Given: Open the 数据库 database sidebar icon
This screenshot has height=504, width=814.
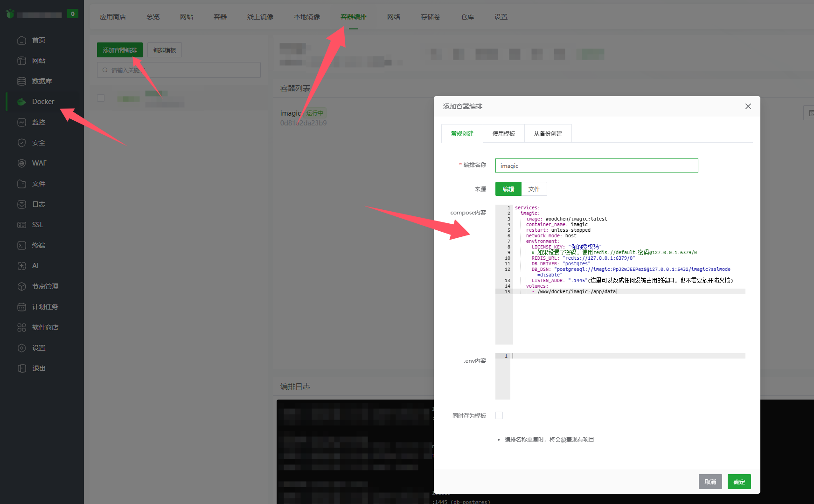Looking at the screenshot, I should 21,81.
